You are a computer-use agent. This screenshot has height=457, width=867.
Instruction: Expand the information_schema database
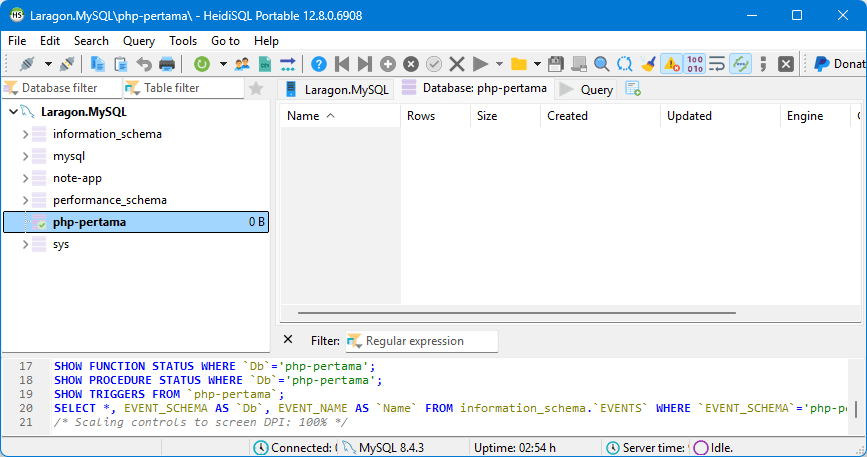point(25,134)
